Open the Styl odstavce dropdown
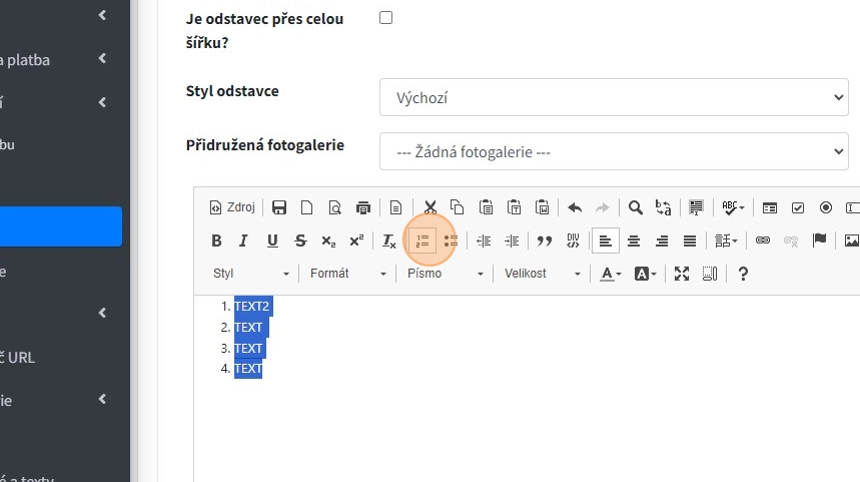 click(x=614, y=98)
